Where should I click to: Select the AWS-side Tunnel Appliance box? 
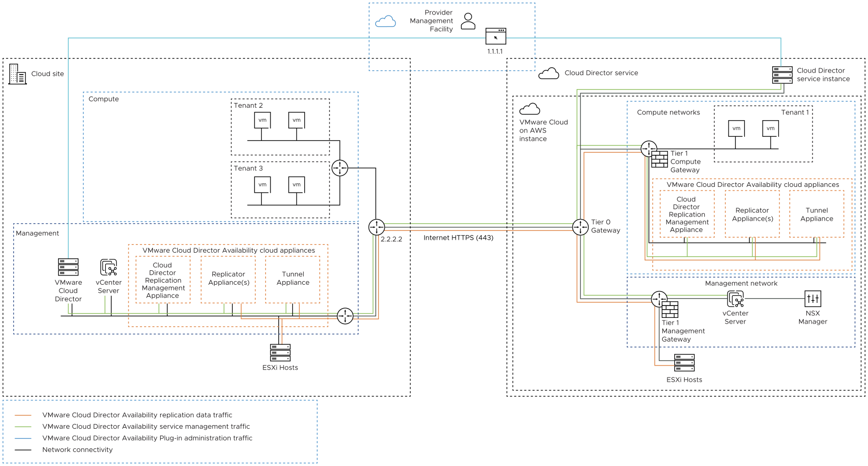[x=817, y=214]
